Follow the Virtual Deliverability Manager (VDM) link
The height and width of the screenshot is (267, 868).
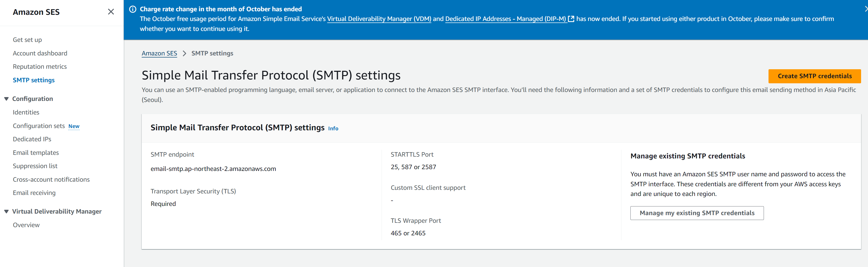(379, 19)
